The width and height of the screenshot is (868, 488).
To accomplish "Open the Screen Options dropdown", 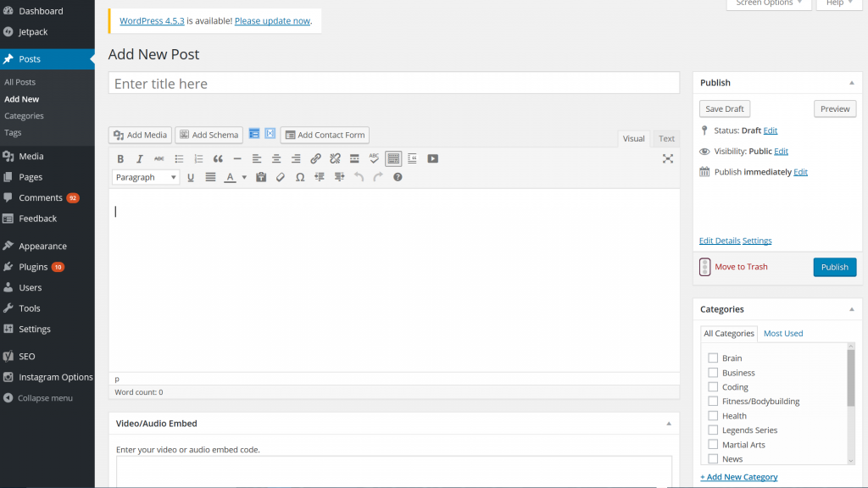I will (x=769, y=3).
